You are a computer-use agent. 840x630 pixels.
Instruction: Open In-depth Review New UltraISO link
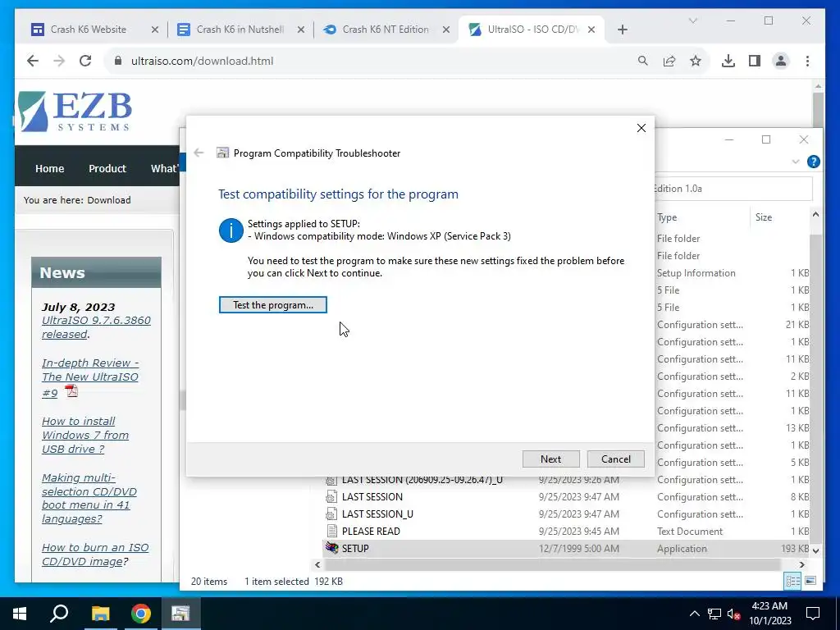click(90, 377)
